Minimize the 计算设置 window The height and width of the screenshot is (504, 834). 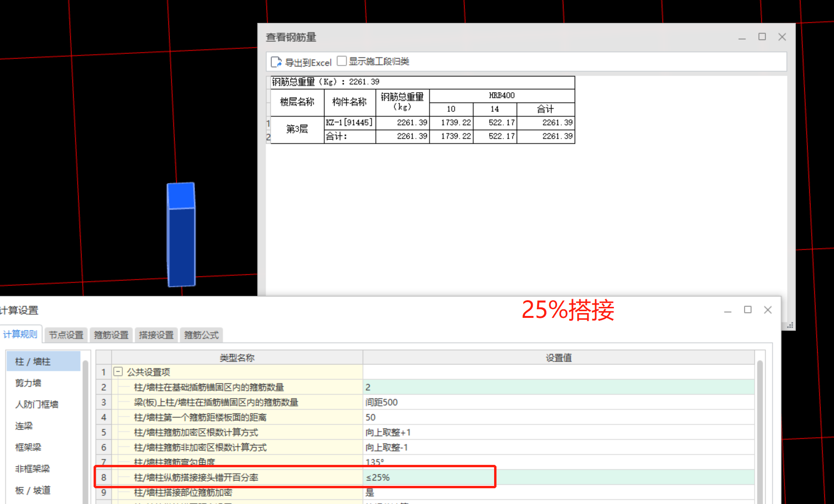(728, 310)
